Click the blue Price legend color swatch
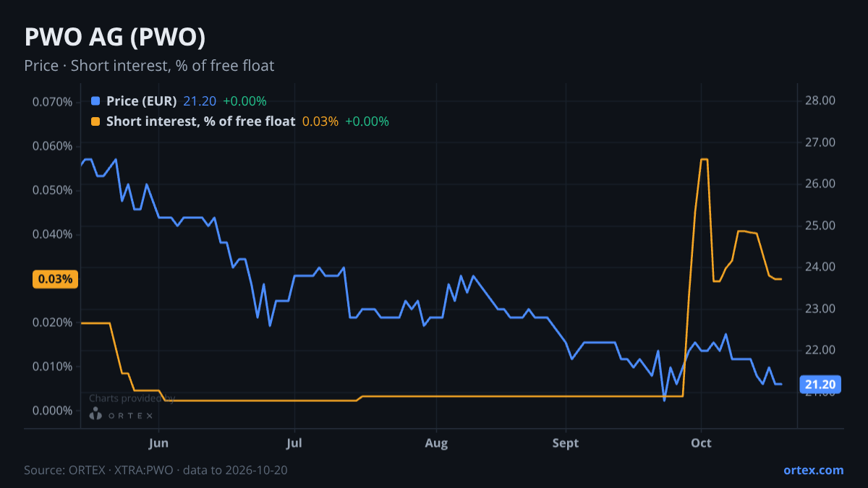The height and width of the screenshot is (488, 868). pyautogui.click(x=95, y=101)
